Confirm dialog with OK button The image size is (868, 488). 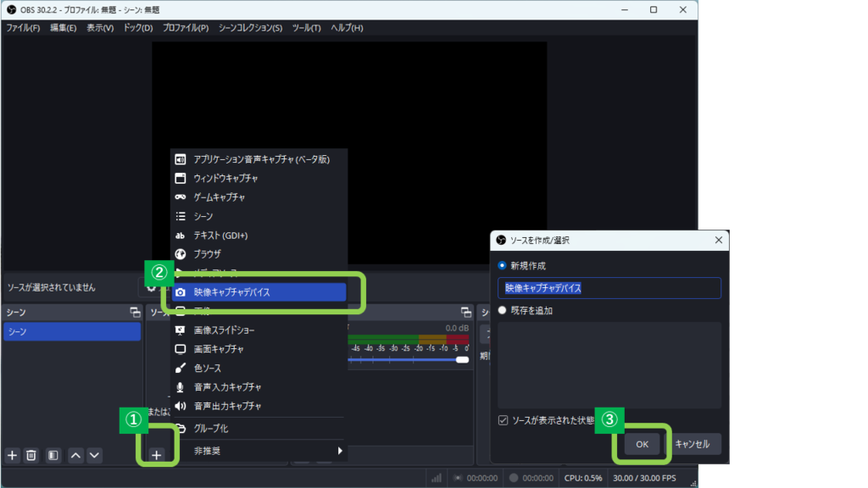pyautogui.click(x=643, y=444)
